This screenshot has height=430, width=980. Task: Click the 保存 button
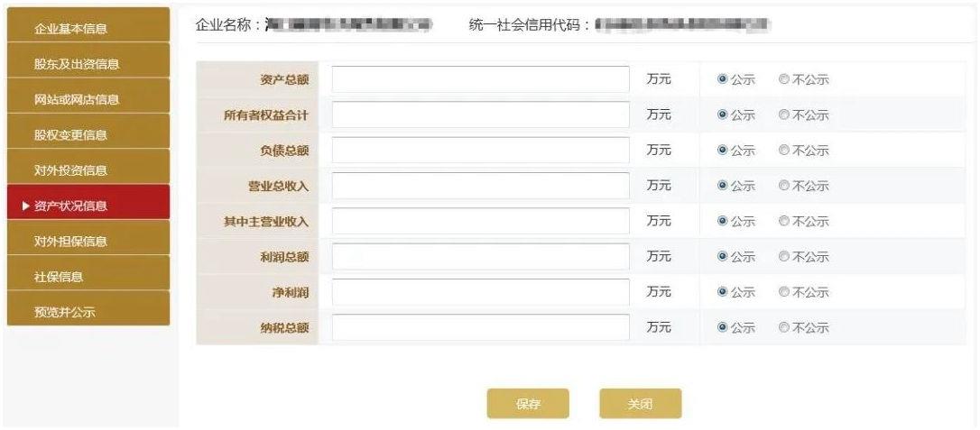(528, 404)
